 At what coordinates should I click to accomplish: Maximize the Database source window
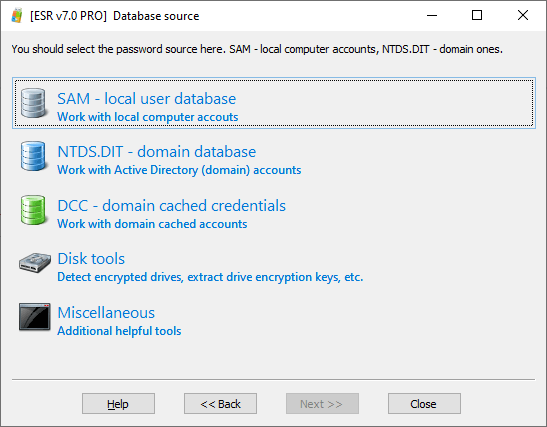pos(477,15)
